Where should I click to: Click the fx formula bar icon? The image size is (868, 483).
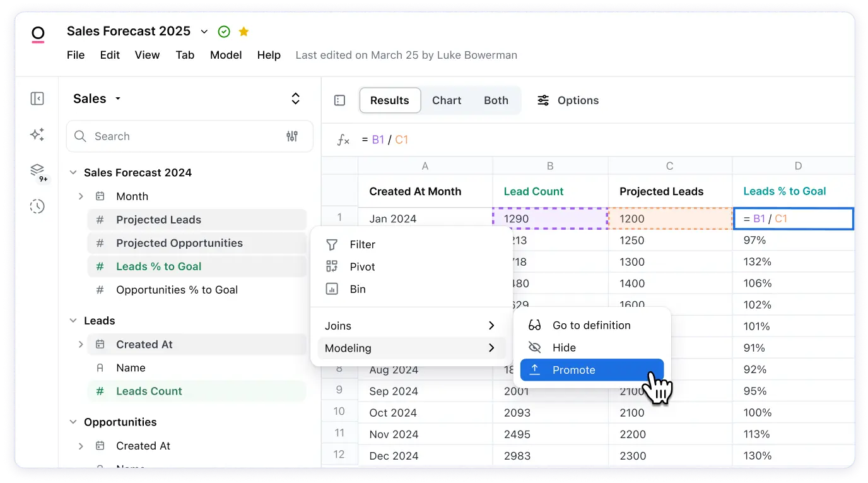pyautogui.click(x=343, y=140)
